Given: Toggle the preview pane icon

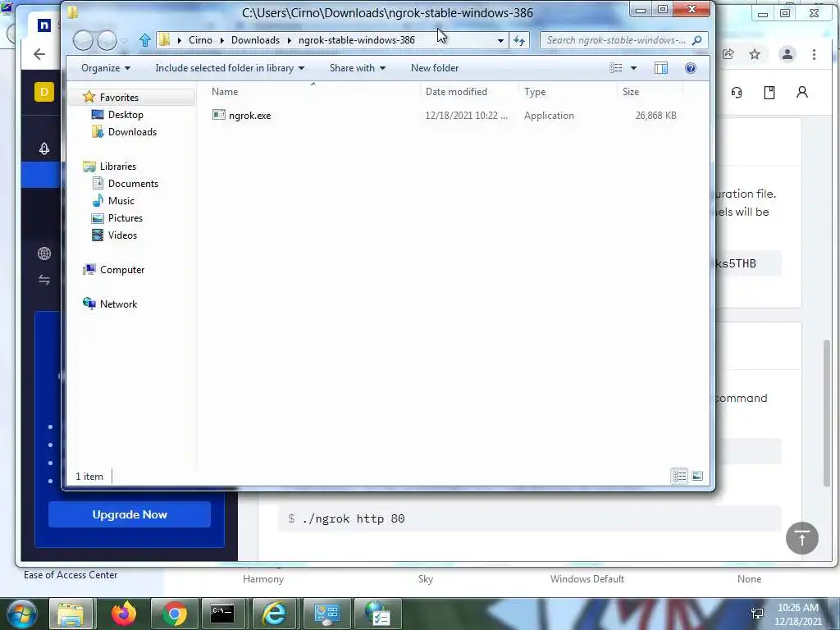Looking at the screenshot, I should (661, 68).
